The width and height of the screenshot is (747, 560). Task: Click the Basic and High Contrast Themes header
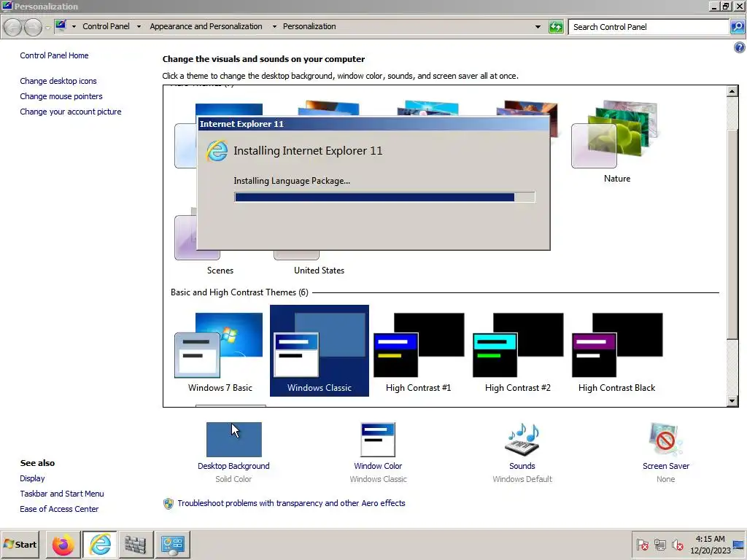(239, 292)
